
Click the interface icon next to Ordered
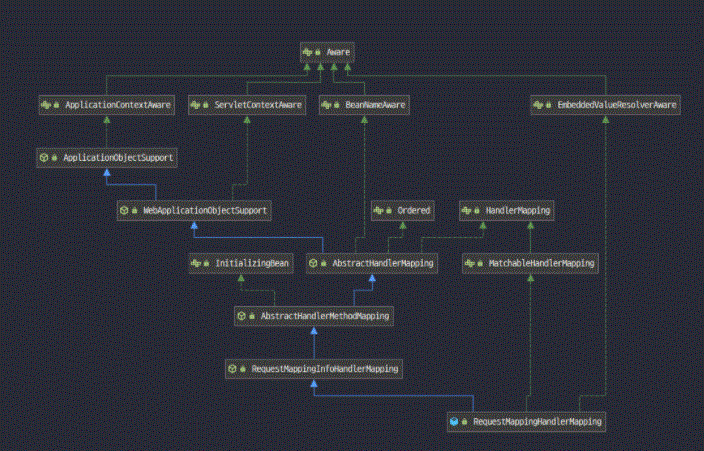pos(379,211)
